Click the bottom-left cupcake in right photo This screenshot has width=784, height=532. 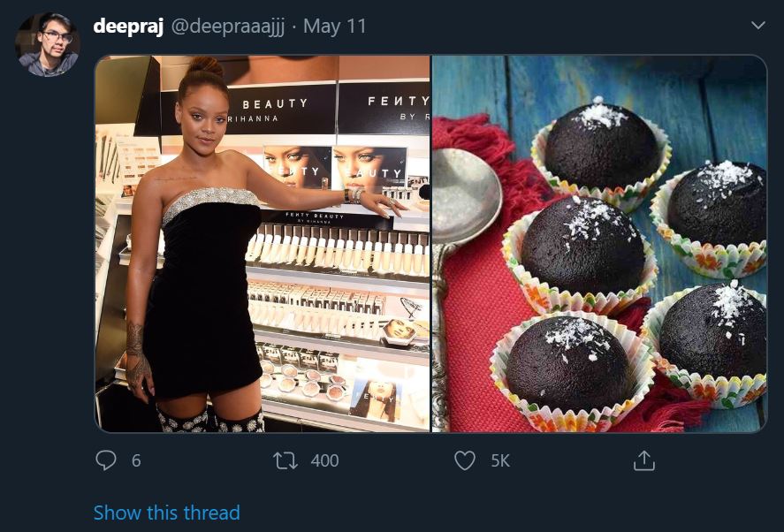coord(572,371)
